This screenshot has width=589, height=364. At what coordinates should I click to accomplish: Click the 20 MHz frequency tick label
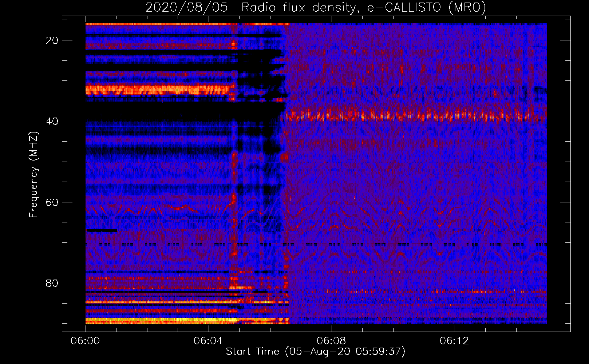pos(52,40)
